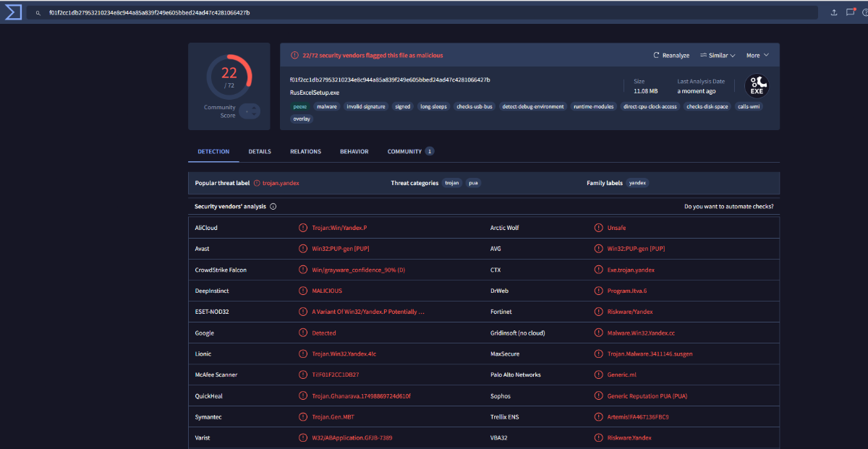The width and height of the screenshot is (868, 449).
Task: Focus the hash search input field
Action: point(423,13)
